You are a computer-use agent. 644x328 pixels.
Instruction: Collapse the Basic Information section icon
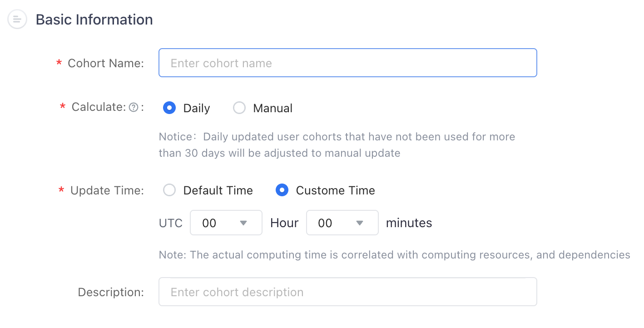coord(17,20)
